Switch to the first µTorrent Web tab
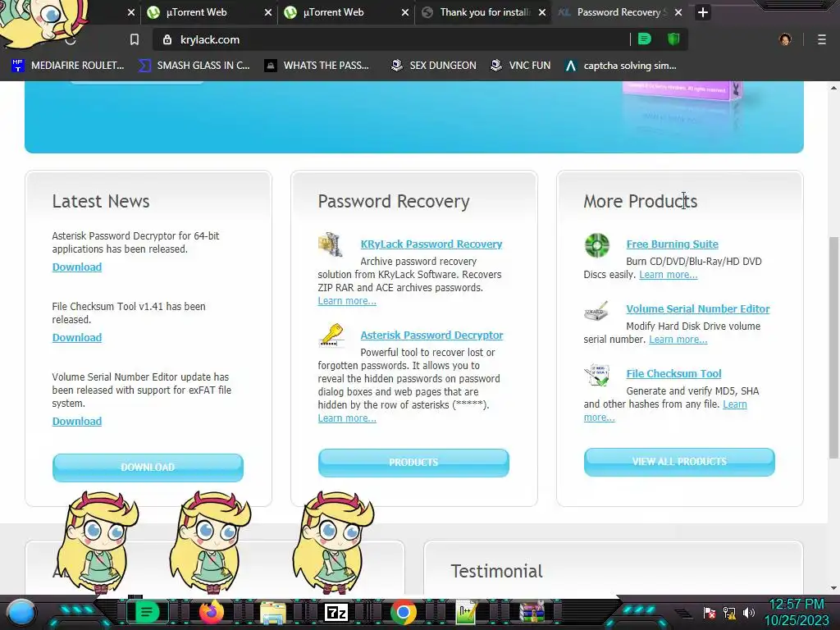The height and width of the screenshot is (630, 840). (x=209, y=12)
